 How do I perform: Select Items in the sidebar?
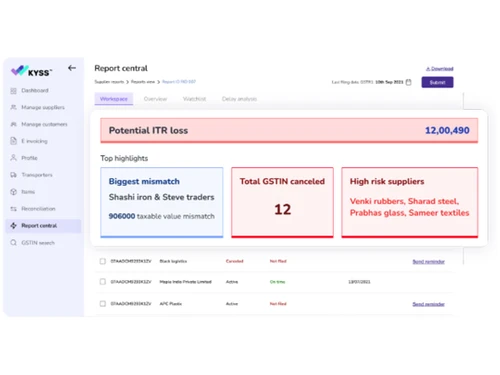28,192
